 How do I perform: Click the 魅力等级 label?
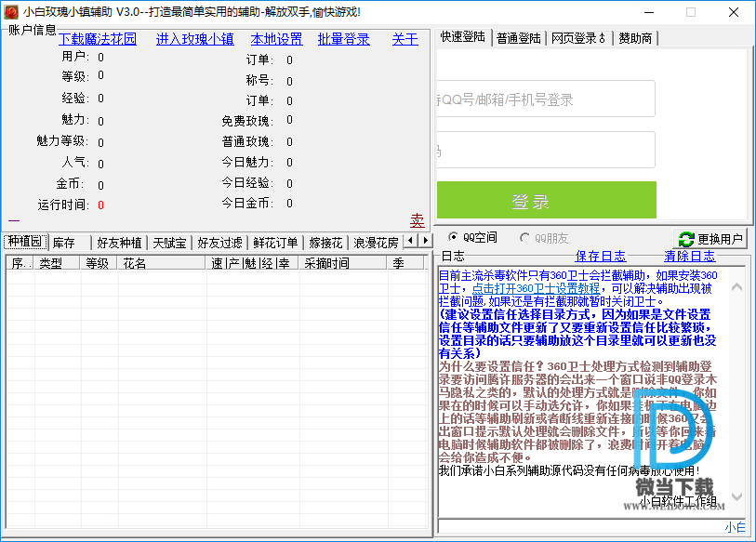tap(62, 140)
